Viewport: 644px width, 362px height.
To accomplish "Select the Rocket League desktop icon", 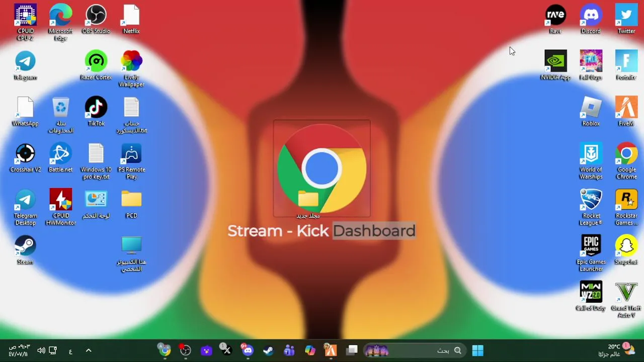I will [x=591, y=207].
